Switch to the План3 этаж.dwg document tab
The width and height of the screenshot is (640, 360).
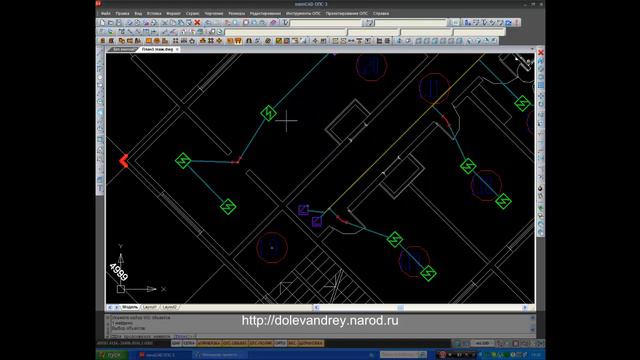[157, 49]
